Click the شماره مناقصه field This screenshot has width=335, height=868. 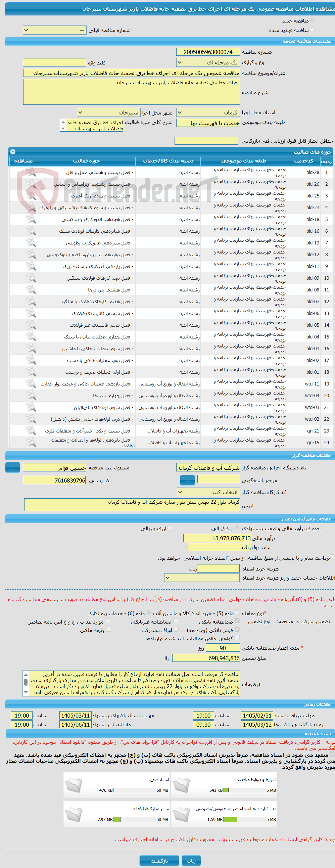coord(208,52)
